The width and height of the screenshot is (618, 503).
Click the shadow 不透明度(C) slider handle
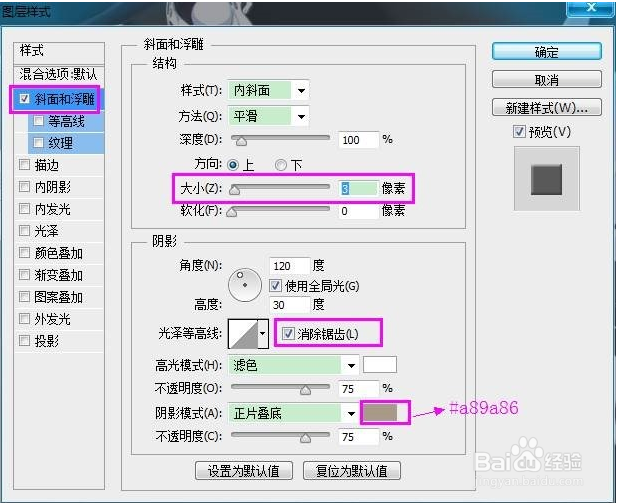pyautogui.click(x=305, y=438)
